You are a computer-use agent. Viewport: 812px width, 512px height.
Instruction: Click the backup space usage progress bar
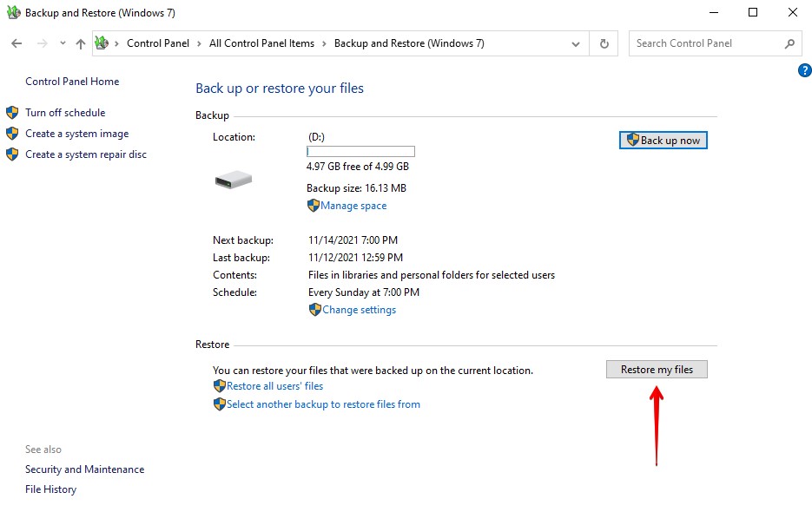click(x=360, y=150)
